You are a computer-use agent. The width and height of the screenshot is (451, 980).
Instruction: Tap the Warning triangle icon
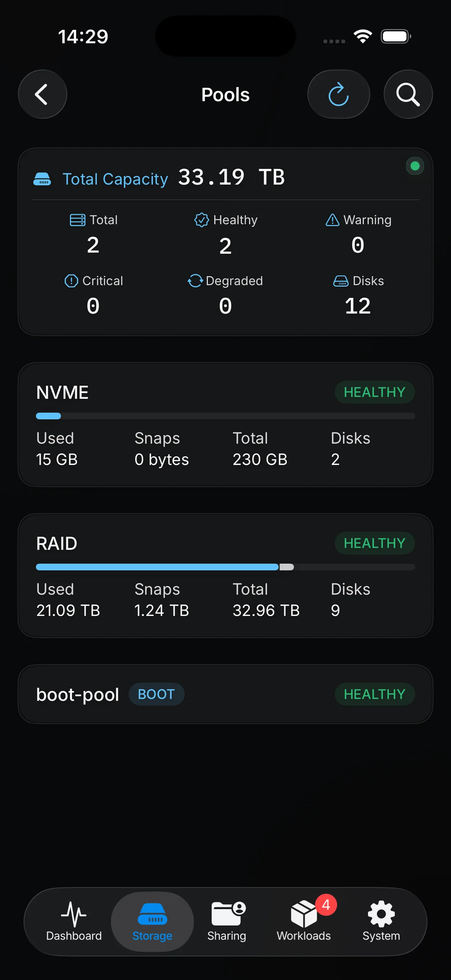click(x=333, y=220)
